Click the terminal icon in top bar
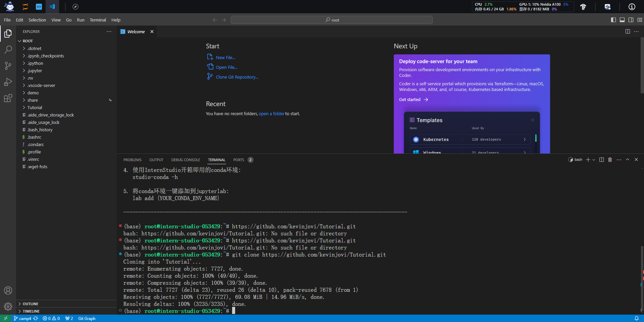The width and height of the screenshot is (644, 322). 39,6
